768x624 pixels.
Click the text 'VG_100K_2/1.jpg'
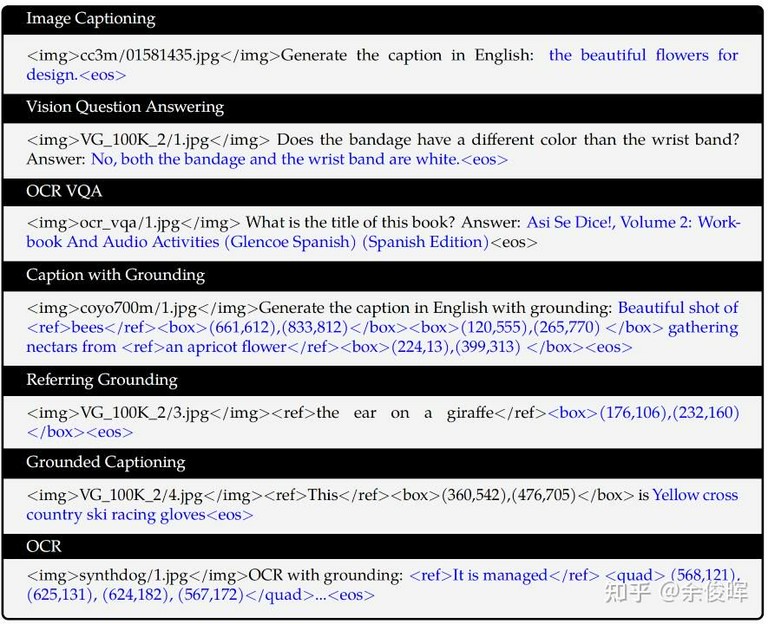(144, 140)
